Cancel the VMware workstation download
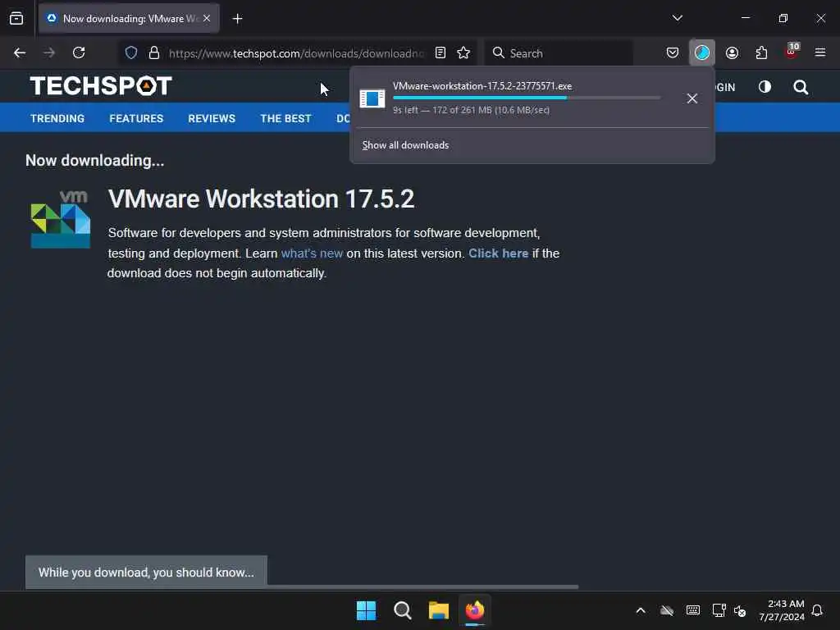The image size is (840, 630). pos(692,98)
